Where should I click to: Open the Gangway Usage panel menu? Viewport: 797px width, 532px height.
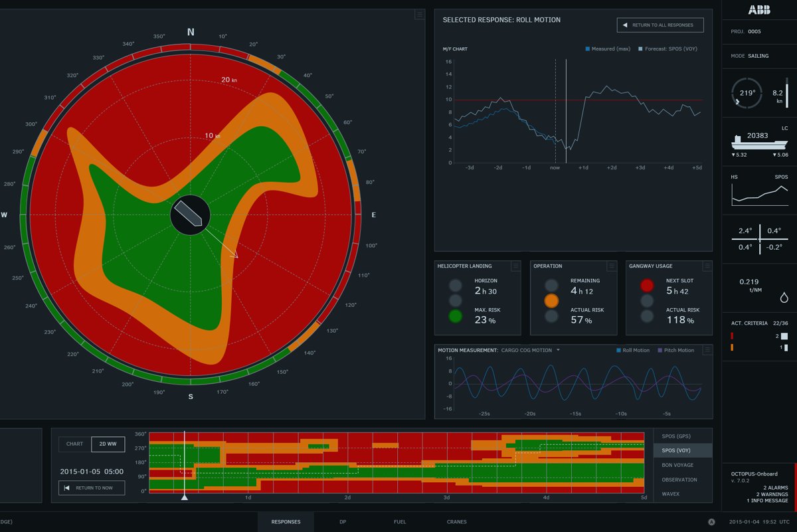(707, 266)
